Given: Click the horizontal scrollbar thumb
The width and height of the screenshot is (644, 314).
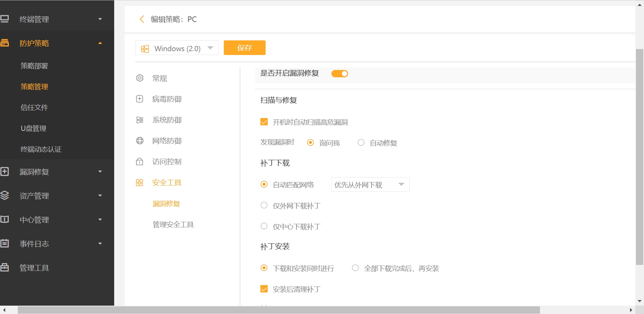Looking at the screenshot, I should (278, 310).
